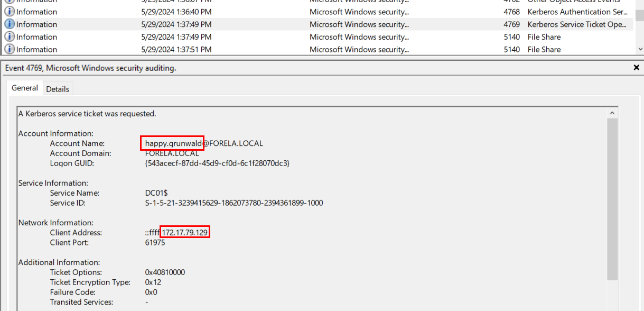This screenshot has height=311, width=644.
Task: Click the highlighted 172.17.79.129 client address
Action: 185,233
